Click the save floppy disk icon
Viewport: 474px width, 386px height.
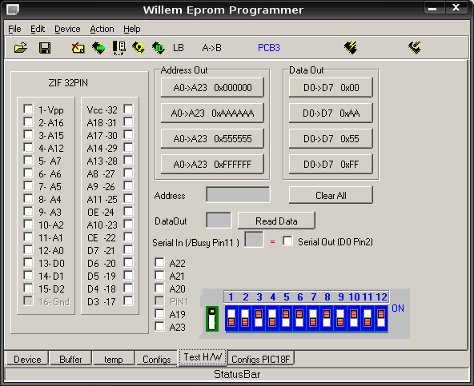point(45,48)
